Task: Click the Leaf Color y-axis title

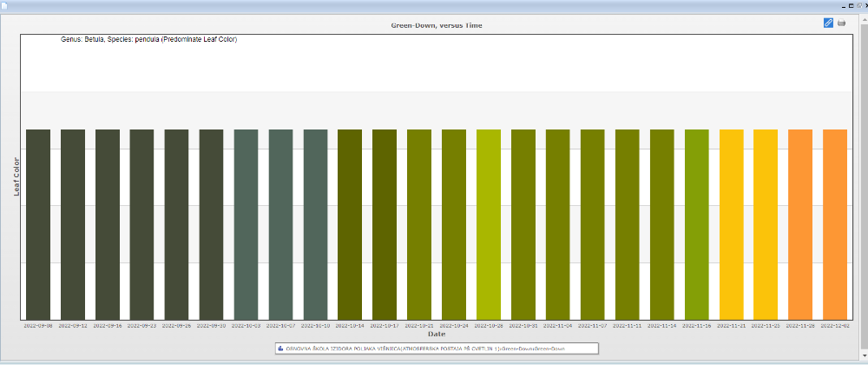Action: pyautogui.click(x=16, y=176)
